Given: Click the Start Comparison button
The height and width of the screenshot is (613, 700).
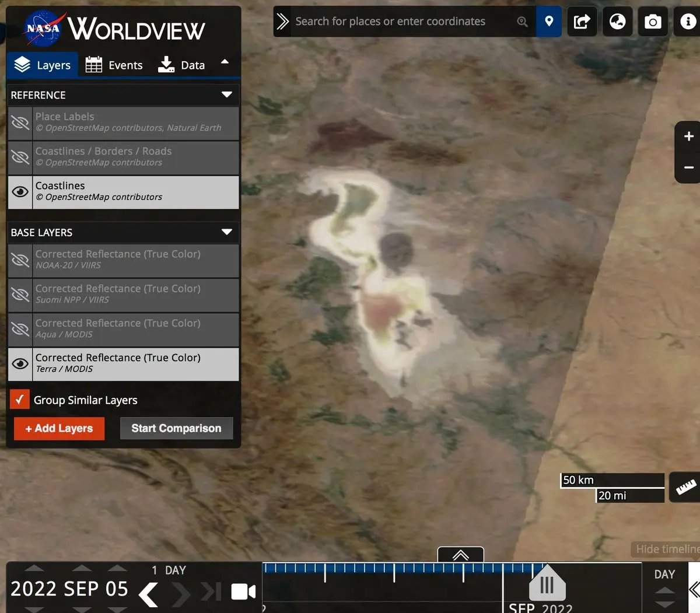Looking at the screenshot, I should click(176, 428).
